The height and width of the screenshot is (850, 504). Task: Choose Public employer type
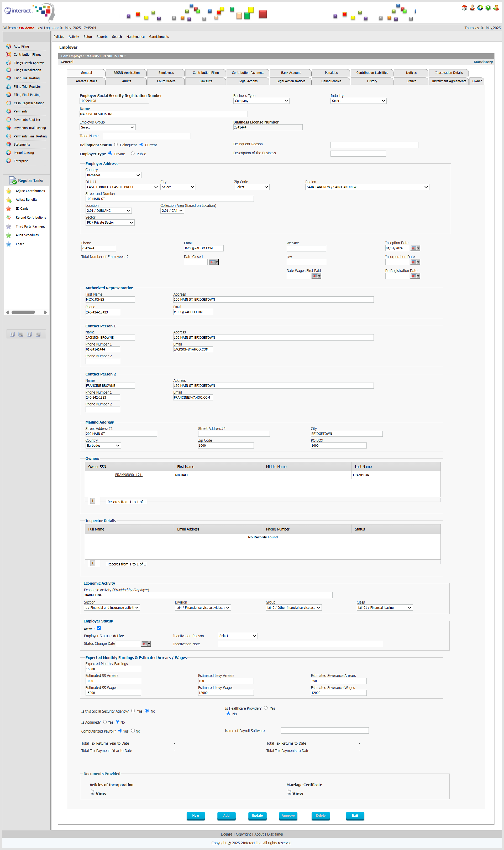[x=133, y=153]
